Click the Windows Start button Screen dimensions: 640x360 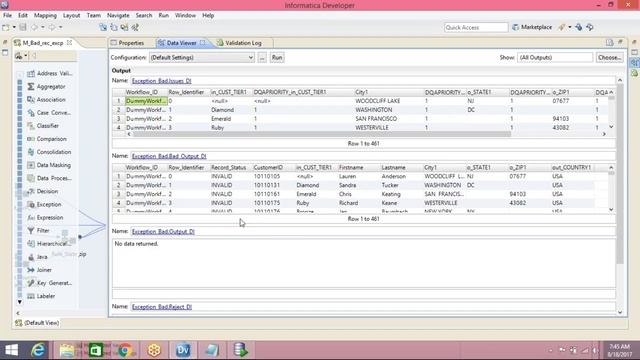click(11, 350)
